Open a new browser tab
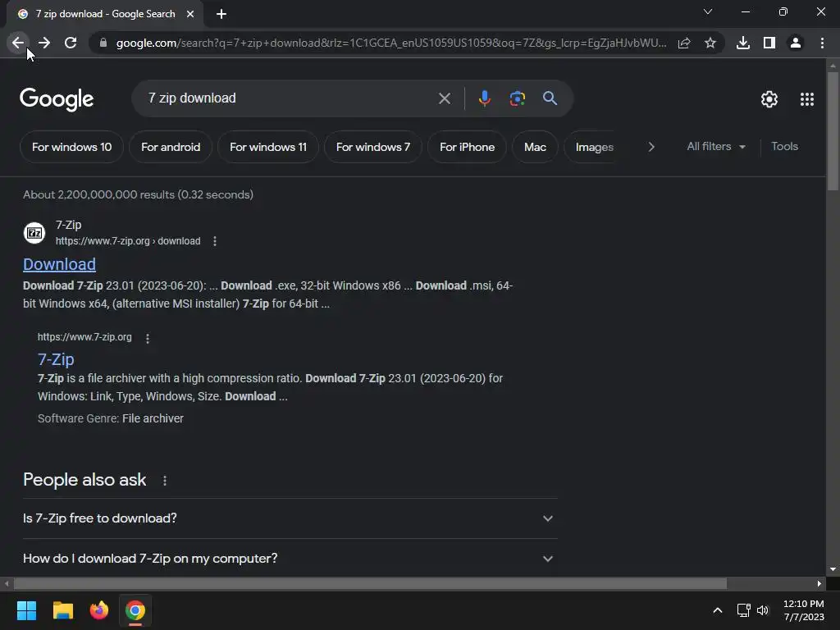 click(221, 14)
